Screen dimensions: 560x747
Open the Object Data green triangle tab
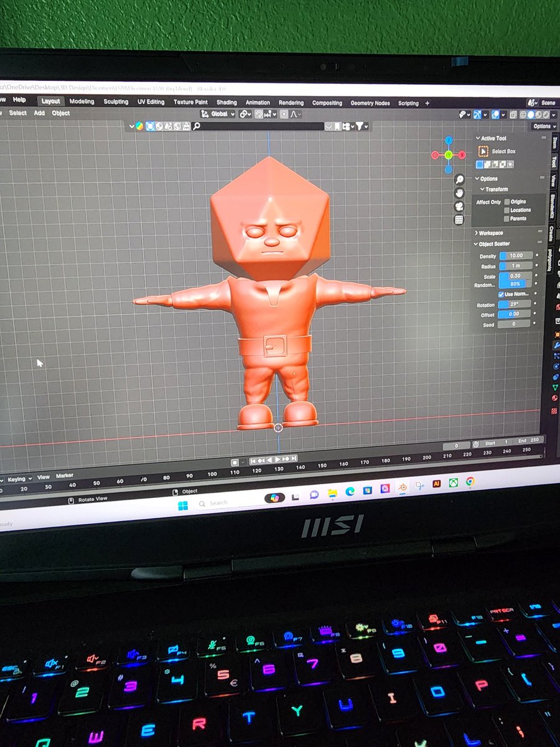point(556,387)
